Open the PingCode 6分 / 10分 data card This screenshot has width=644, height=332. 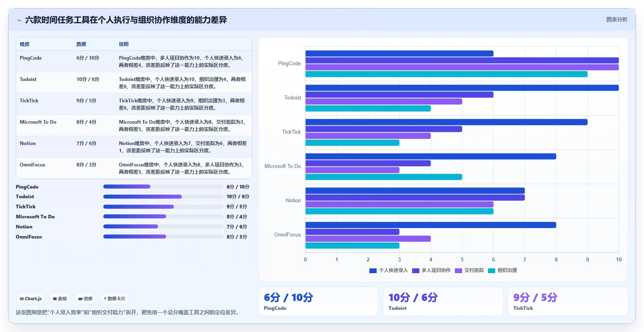[318, 301]
